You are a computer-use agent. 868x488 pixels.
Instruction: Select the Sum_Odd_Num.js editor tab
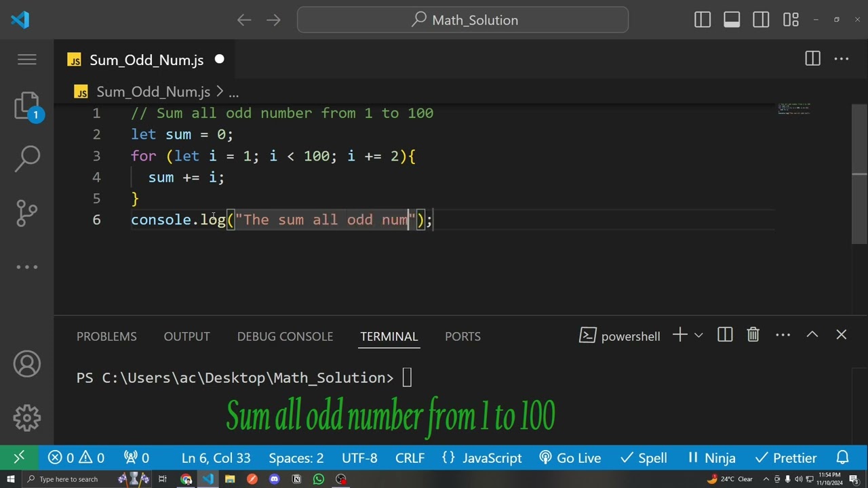click(146, 60)
